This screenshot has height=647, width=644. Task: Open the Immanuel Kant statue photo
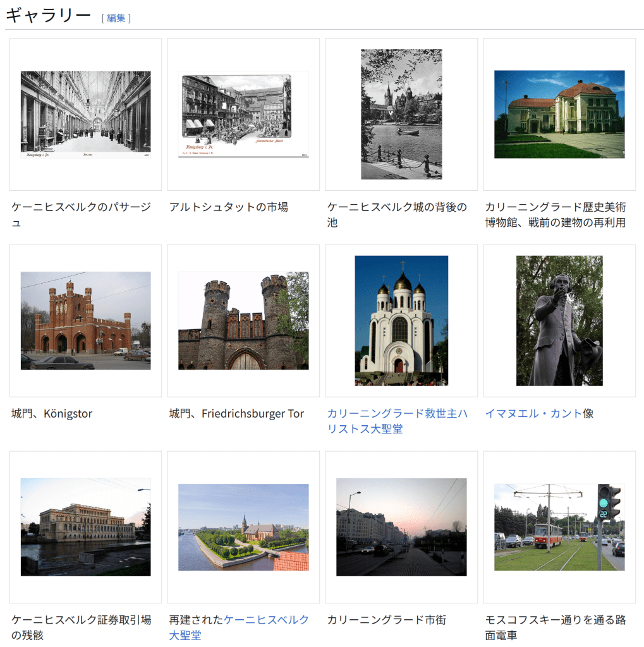(559, 320)
